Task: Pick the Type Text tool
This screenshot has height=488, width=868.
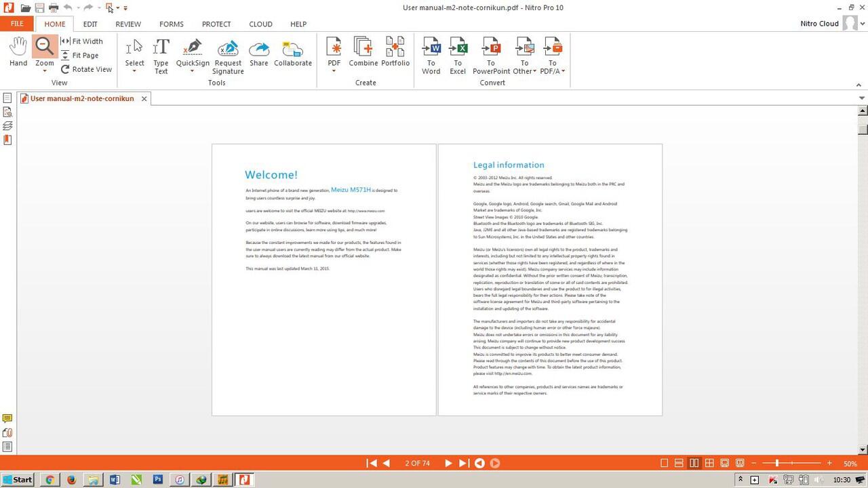Action: [161, 56]
